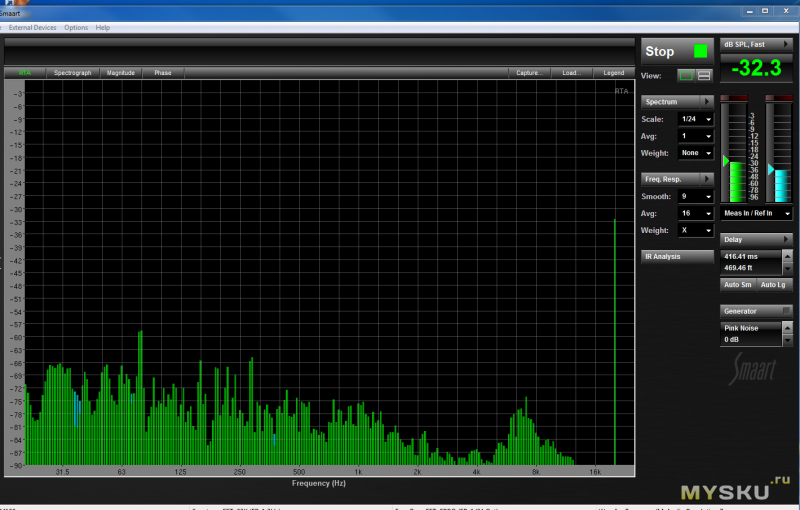The image size is (800, 510).
Task: Open the spectrum Weight None dropdown
Action: click(696, 153)
